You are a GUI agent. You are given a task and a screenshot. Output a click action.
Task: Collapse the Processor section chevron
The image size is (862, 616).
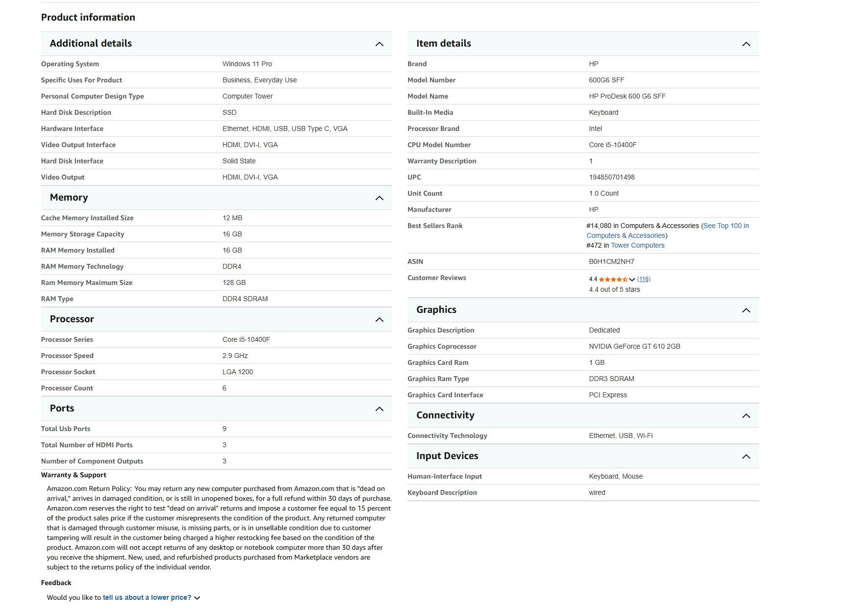tap(379, 320)
